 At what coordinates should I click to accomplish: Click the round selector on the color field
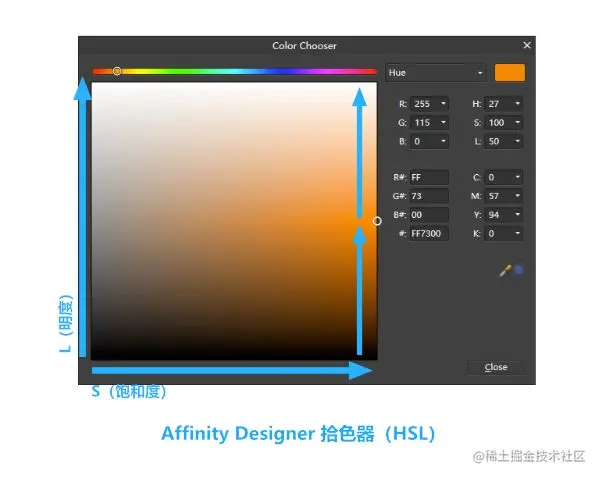click(377, 221)
